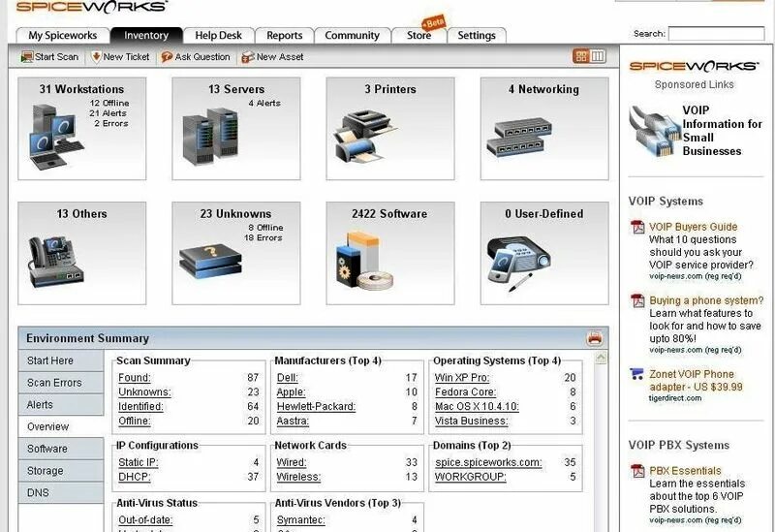
Task: Select Alerts side tab
Action: (61, 405)
